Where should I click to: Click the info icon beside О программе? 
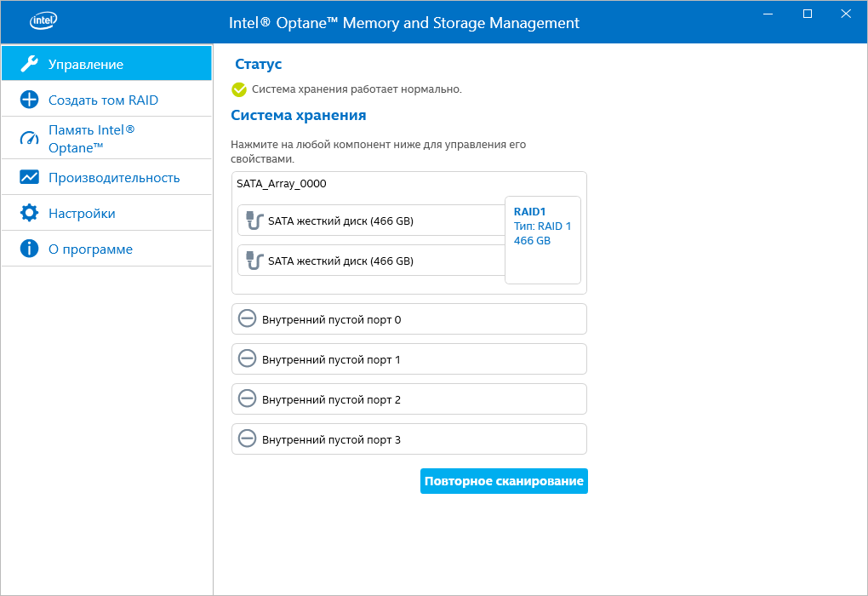click(29, 249)
